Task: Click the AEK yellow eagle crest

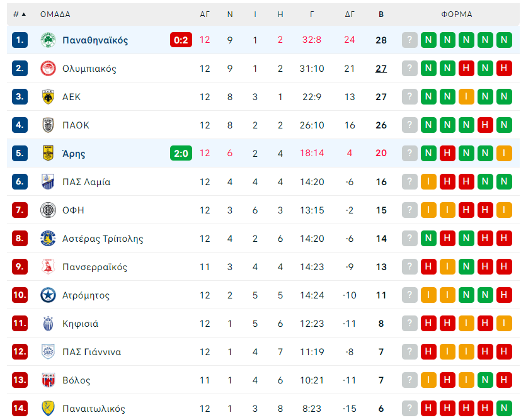Action: pos(49,97)
